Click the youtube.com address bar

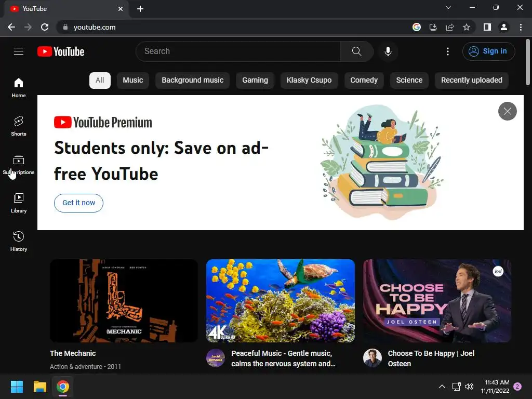[x=234, y=27]
